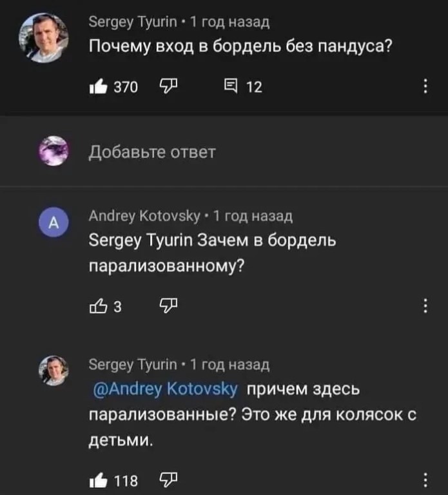Click the @Andrey Kotovsky mention link
Screen dimensions: 448x495
tap(165, 389)
